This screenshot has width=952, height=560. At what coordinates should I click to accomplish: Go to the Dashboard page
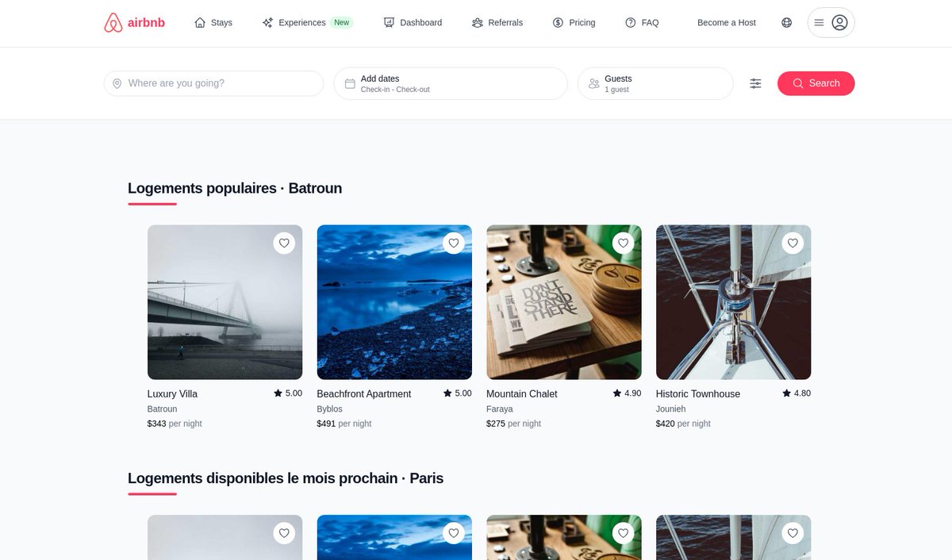click(x=413, y=23)
